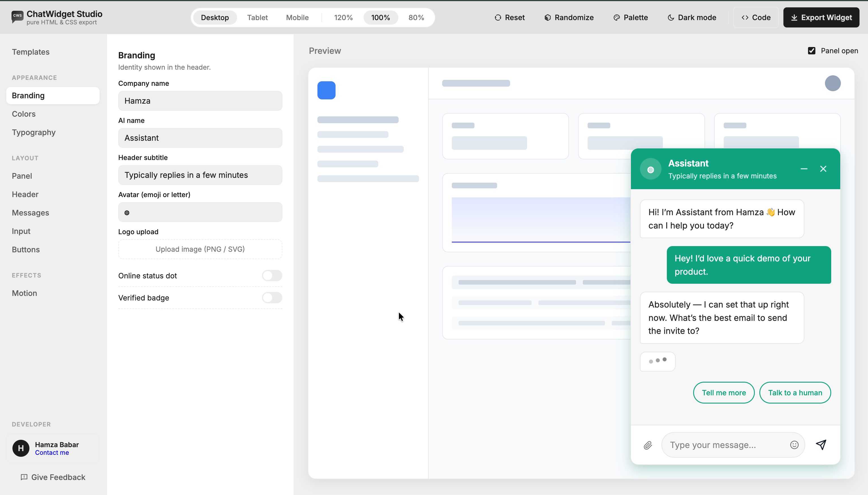Screen dimensions: 868x495
Task: Select Branding in sidebar
Action: click(x=53, y=95)
